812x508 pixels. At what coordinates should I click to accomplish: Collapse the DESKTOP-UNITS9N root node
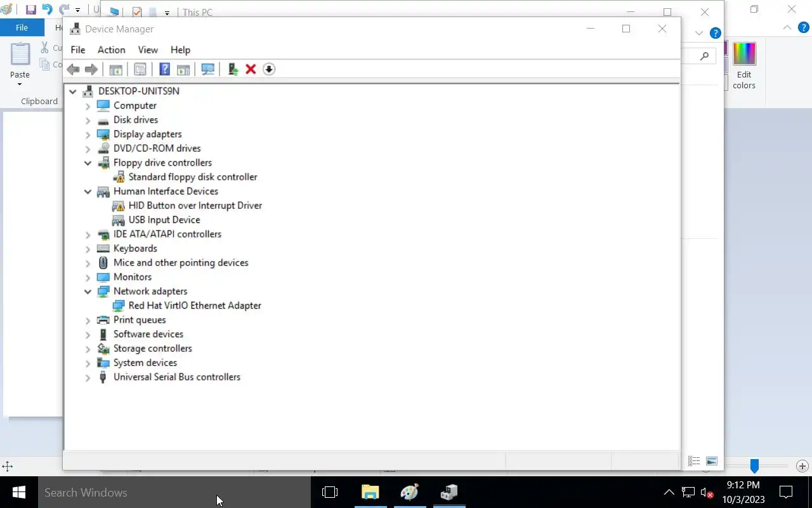click(x=73, y=91)
